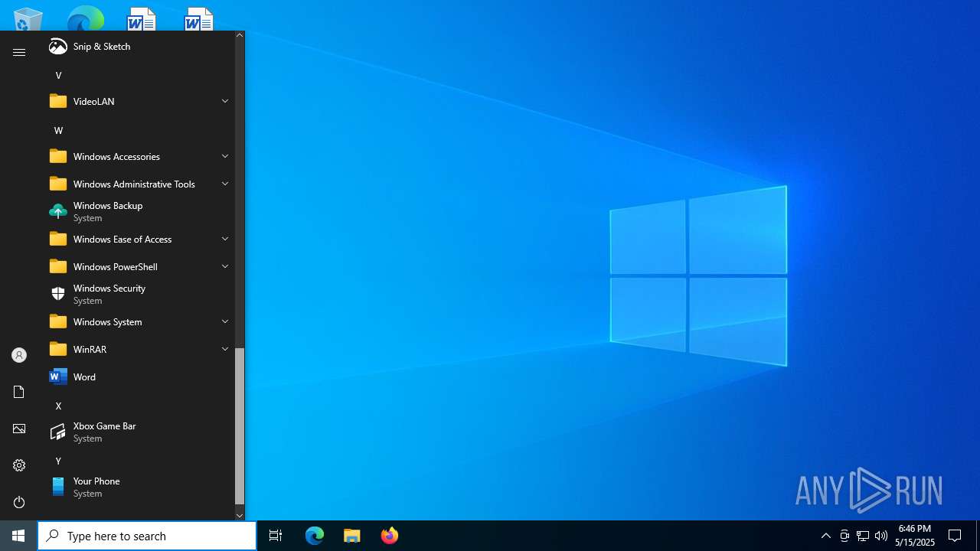The height and width of the screenshot is (551, 980).
Task: Expand the Start menu hamburger icon
Action: tap(19, 52)
